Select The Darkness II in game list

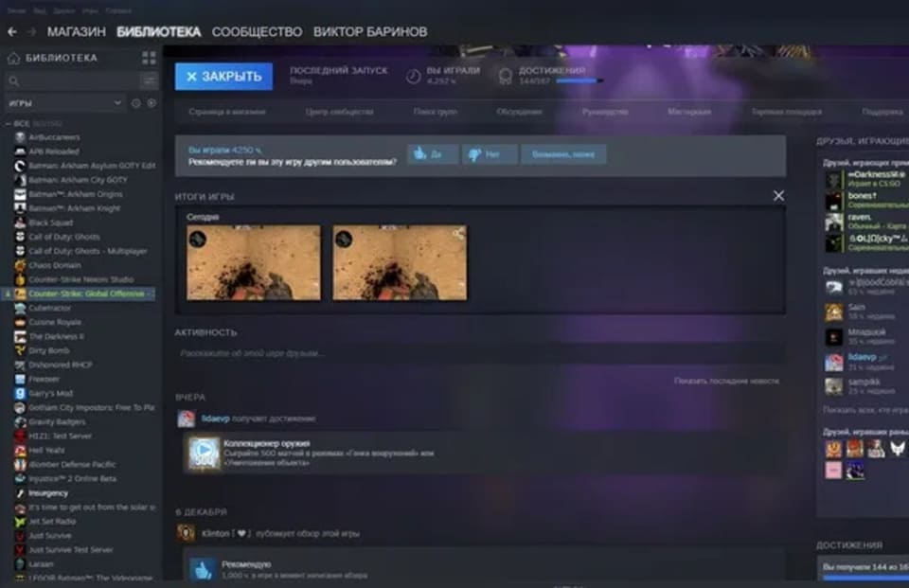[56, 337]
